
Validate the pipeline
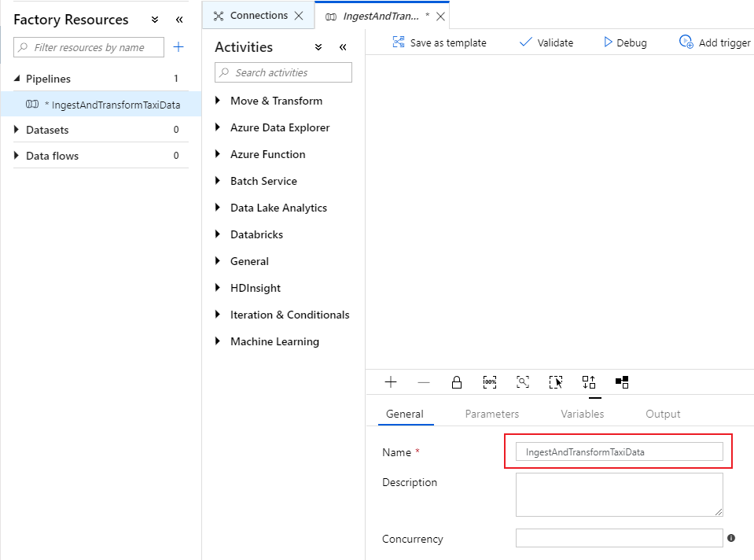546,42
